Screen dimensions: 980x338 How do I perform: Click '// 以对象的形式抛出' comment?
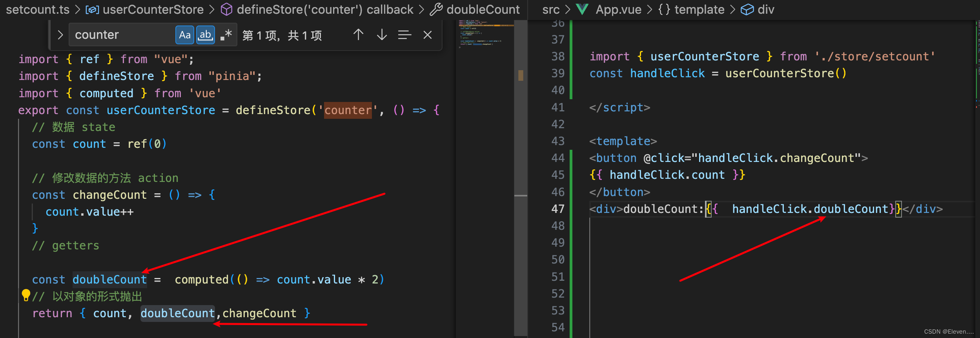tap(87, 296)
